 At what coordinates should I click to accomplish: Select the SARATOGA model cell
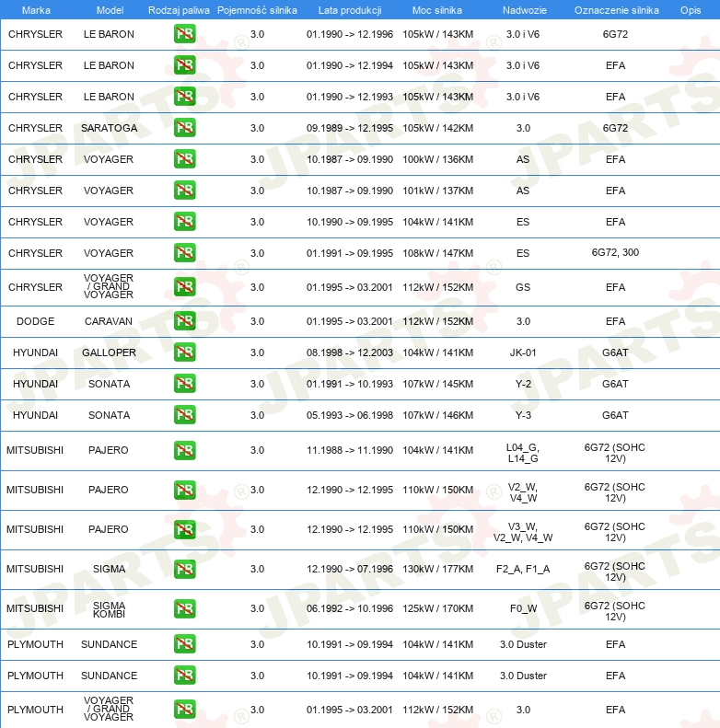110,128
